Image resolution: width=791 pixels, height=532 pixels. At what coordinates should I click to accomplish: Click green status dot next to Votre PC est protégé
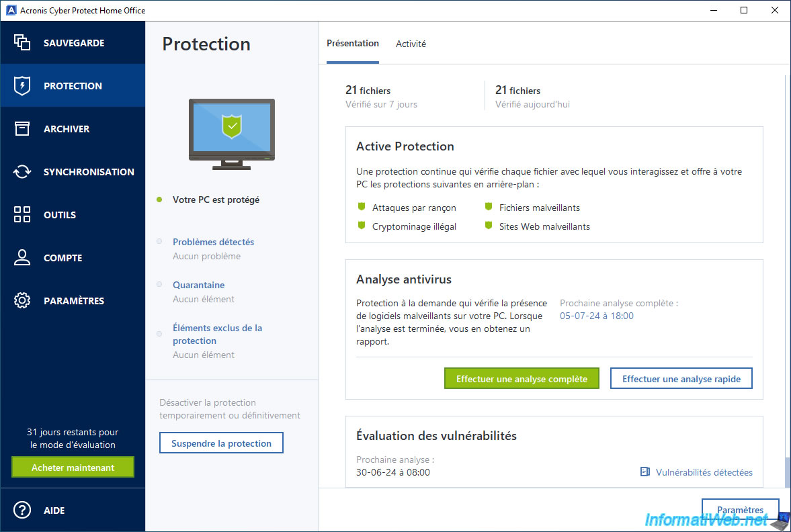tap(159, 199)
